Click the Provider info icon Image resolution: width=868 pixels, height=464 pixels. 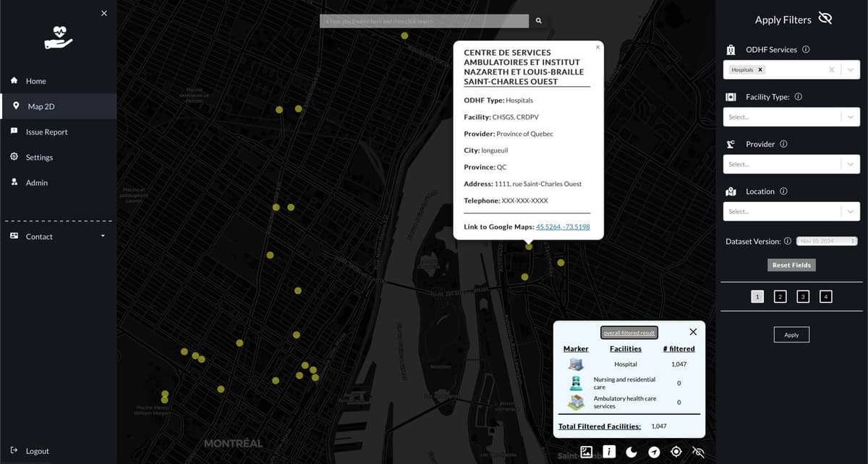pos(783,144)
